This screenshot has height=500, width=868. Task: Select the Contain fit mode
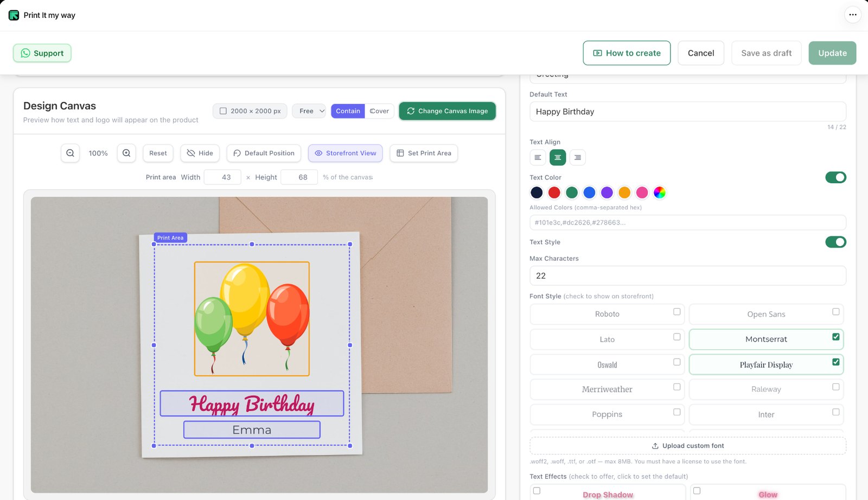point(348,111)
